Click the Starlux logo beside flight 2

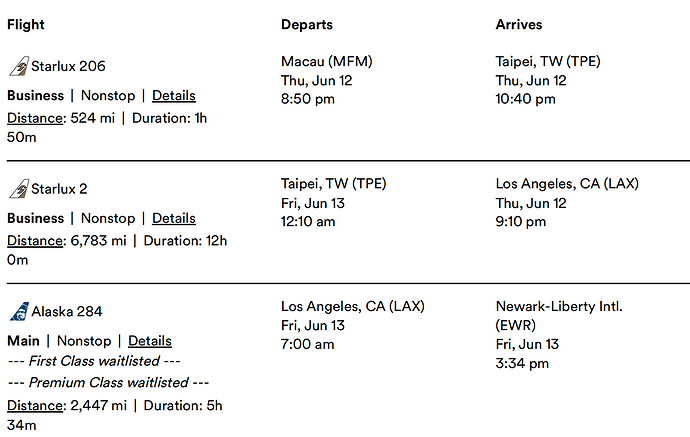[18, 189]
